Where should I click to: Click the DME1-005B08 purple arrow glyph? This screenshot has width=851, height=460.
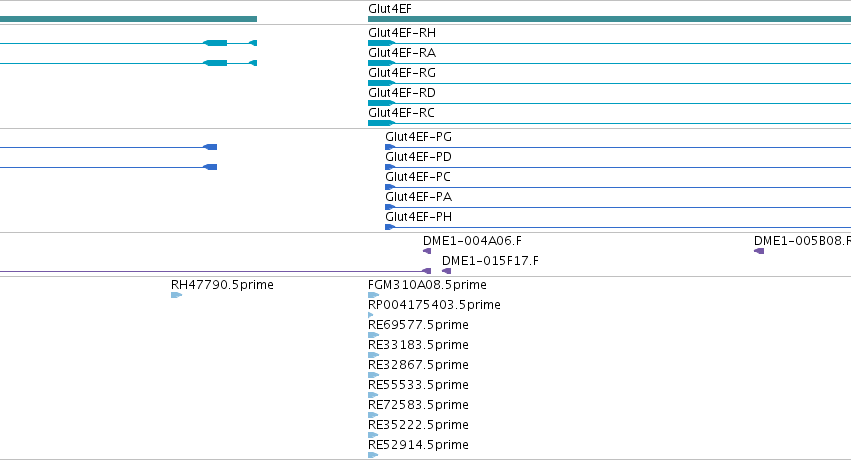click(759, 251)
